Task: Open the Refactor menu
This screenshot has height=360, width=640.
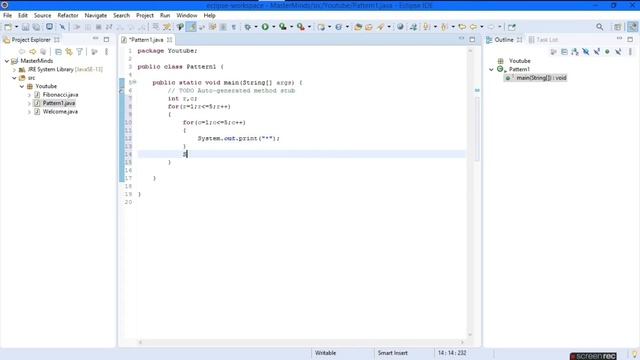Action: click(x=68, y=16)
